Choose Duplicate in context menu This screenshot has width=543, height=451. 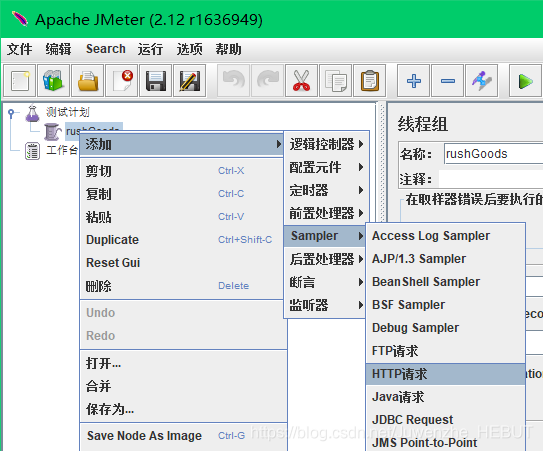[182, 240]
